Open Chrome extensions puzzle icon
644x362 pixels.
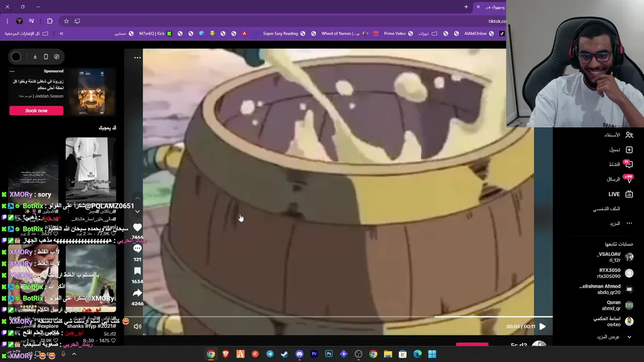tap(49, 21)
